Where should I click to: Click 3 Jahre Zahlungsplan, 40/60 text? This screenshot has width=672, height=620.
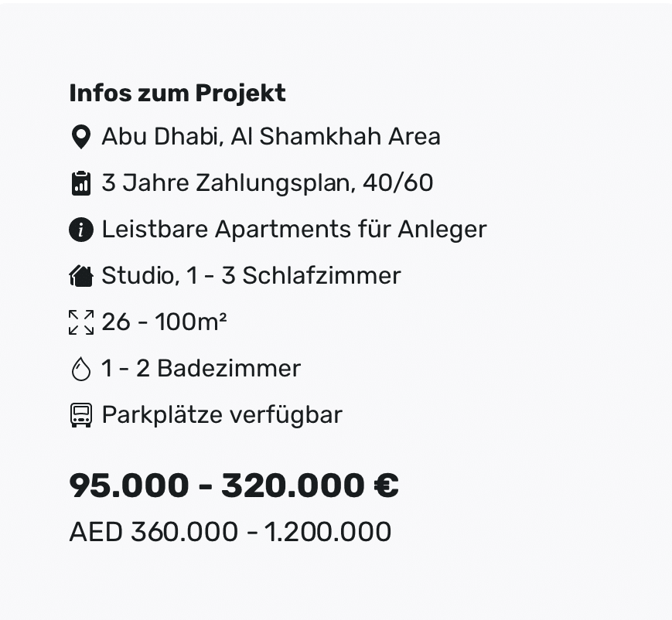[268, 183]
